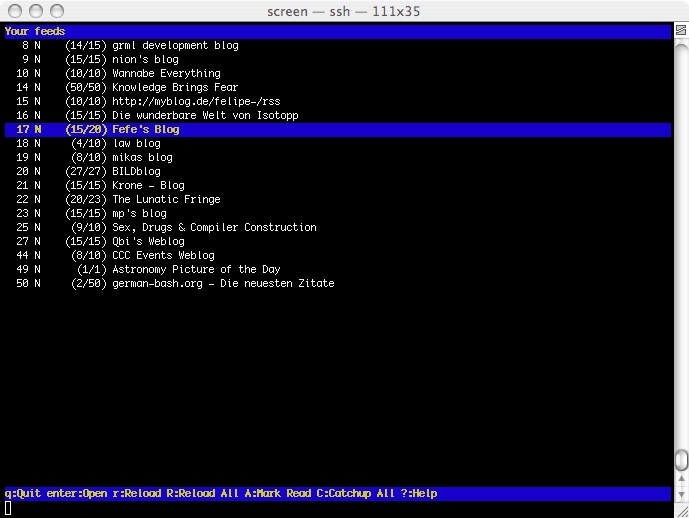Image resolution: width=689 pixels, height=518 pixels.
Task: Click the red close window button
Action: tap(15, 11)
